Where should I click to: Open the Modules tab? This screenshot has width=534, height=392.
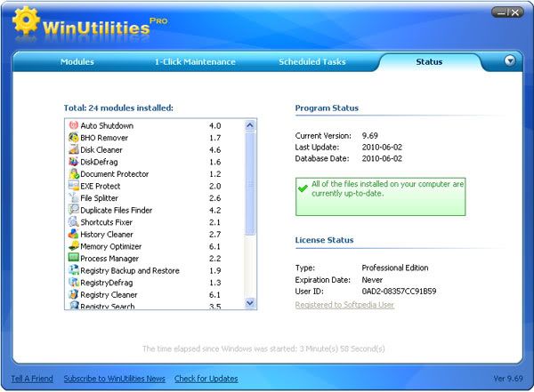pyautogui.click(x=77, y=62)
